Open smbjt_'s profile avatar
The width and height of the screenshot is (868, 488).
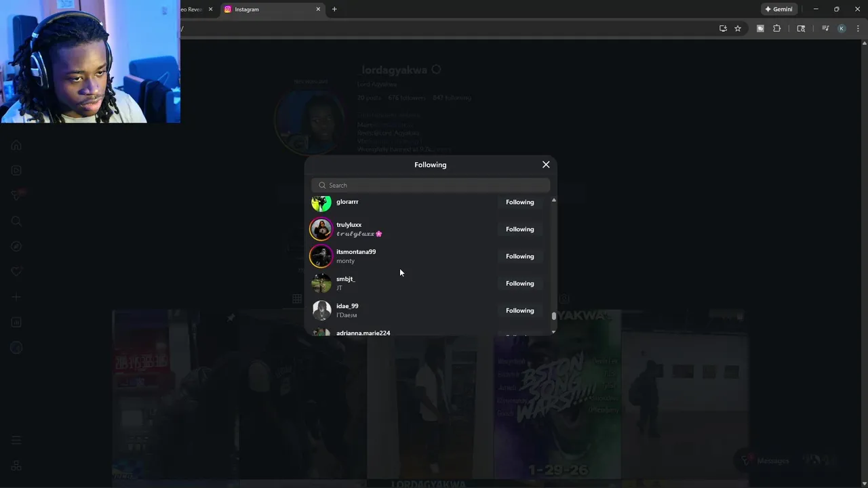click(321, 283)
